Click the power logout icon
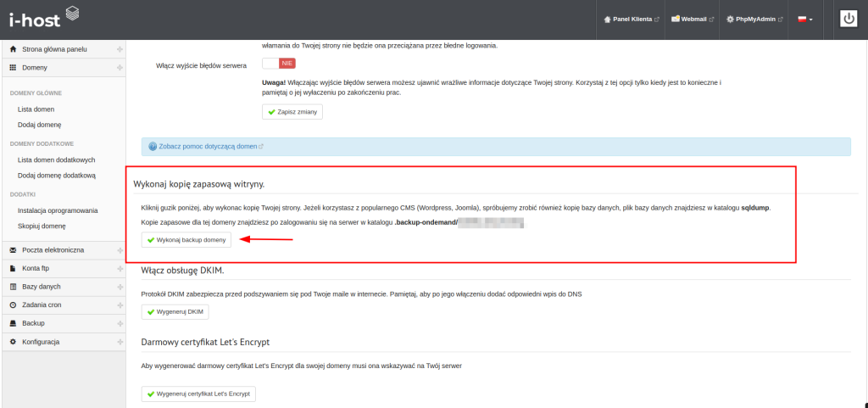 [x=849, y=19]
